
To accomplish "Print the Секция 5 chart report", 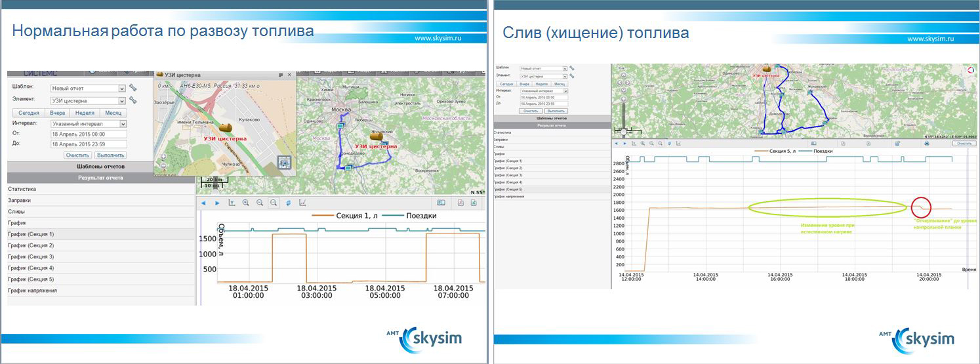I will pyautogui.click(x=926, y=143).
